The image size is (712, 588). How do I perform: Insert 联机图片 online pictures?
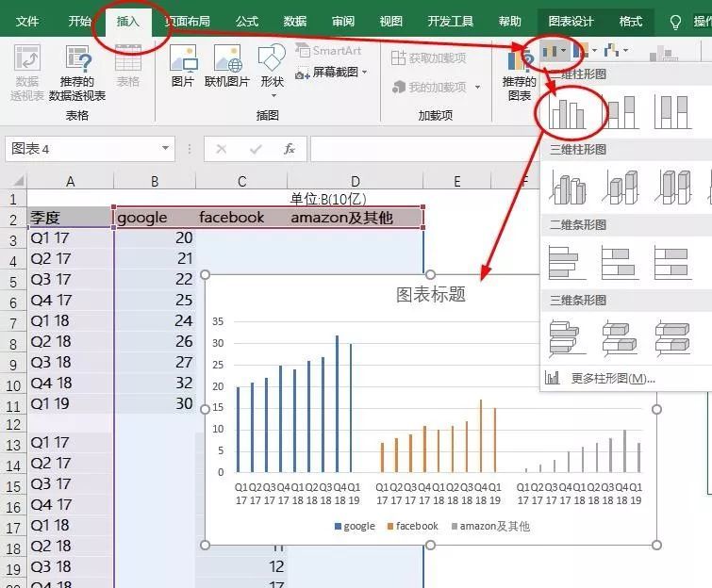pyautogui.click(x=227, y=66)
